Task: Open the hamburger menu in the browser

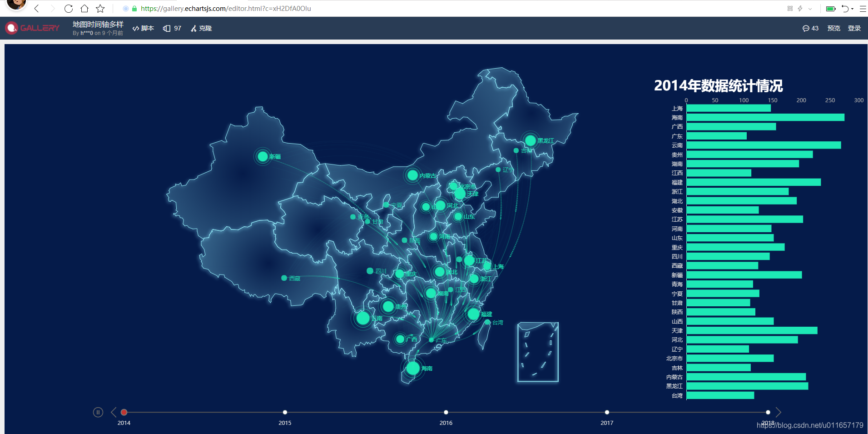Action: click(863, 9)
